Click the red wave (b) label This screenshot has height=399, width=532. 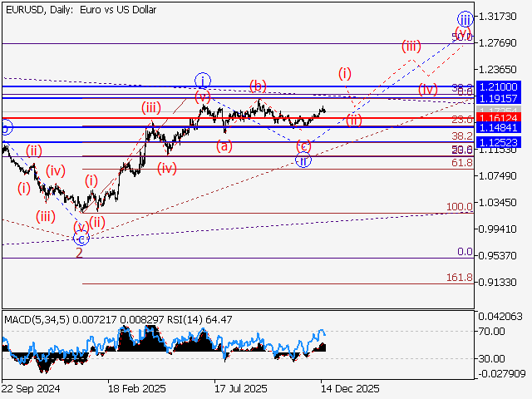pyautogui.click(x=259, y=86)
